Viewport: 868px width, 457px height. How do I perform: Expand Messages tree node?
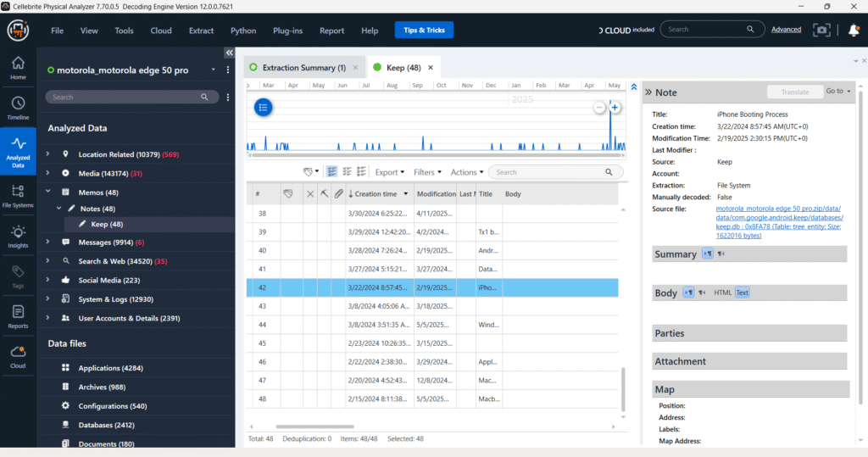tap(48, 242)
